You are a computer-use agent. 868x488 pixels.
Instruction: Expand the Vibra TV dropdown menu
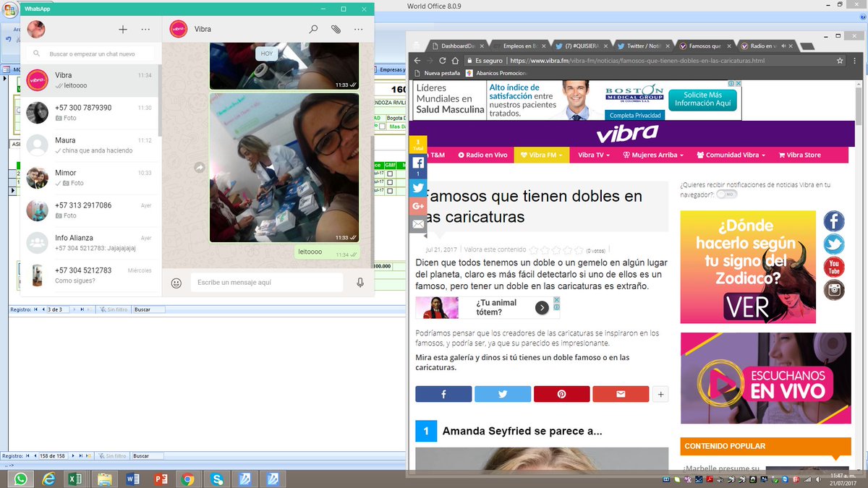click(594, 155)
